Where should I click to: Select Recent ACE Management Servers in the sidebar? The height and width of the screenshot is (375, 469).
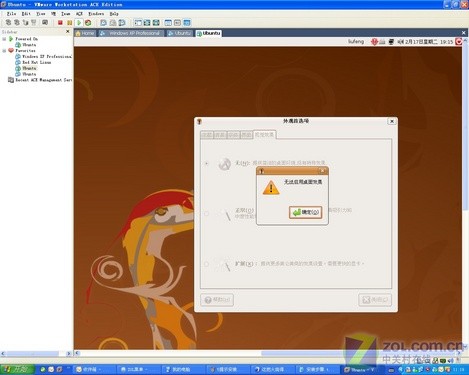pos(40,80)
